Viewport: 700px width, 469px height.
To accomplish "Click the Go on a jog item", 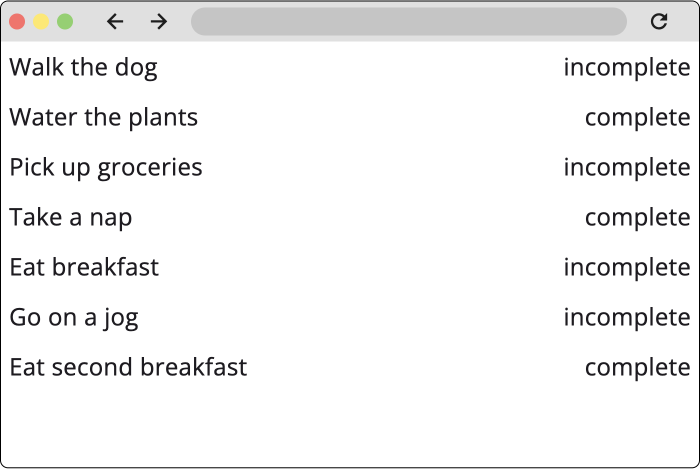I will (x=74, y=317).
